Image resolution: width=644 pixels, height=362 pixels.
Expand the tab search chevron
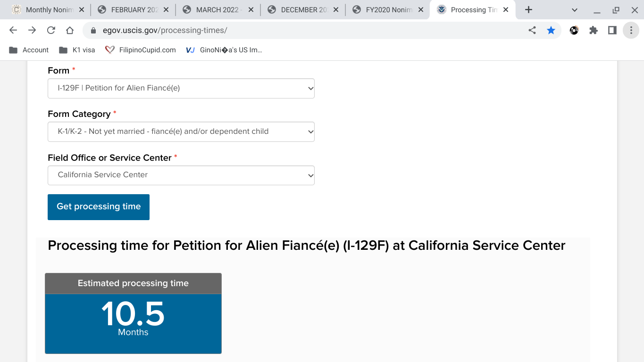(x=575, y=9)
